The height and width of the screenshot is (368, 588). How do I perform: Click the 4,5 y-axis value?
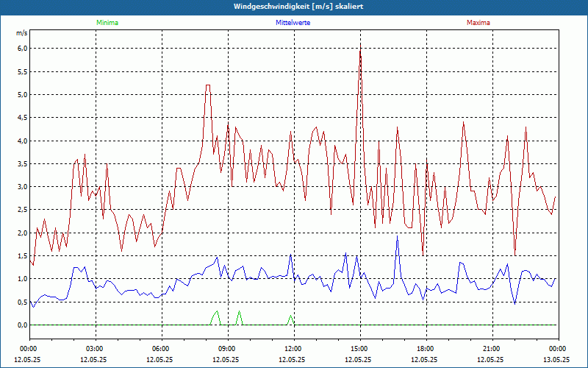coord(23,118)
